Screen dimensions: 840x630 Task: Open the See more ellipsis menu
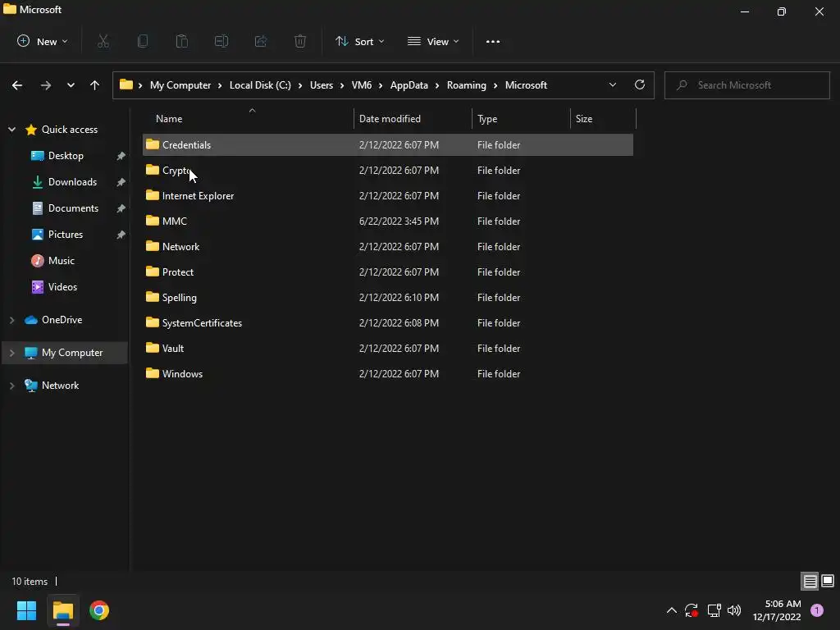point(493,41)
